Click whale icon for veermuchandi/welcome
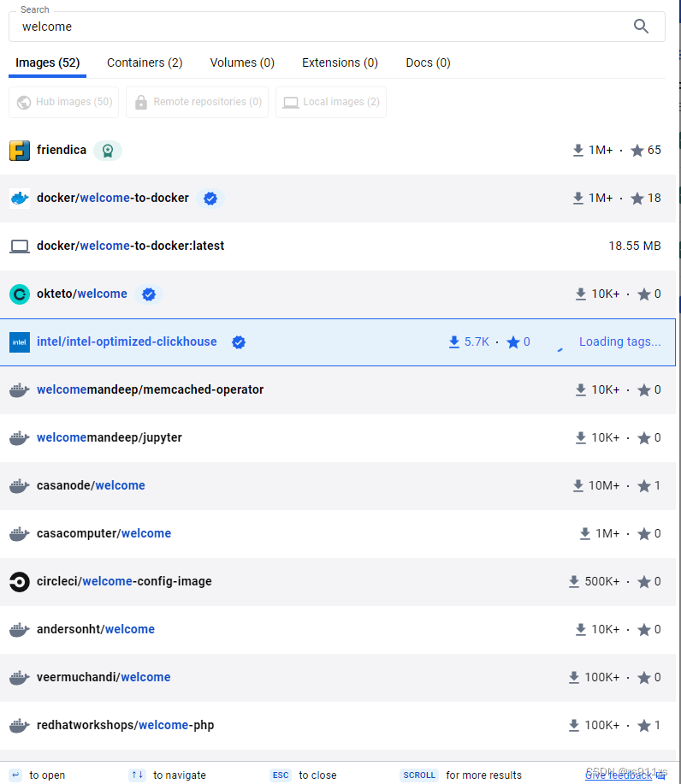This screenshot has width=681, height=784. point(20,678)
